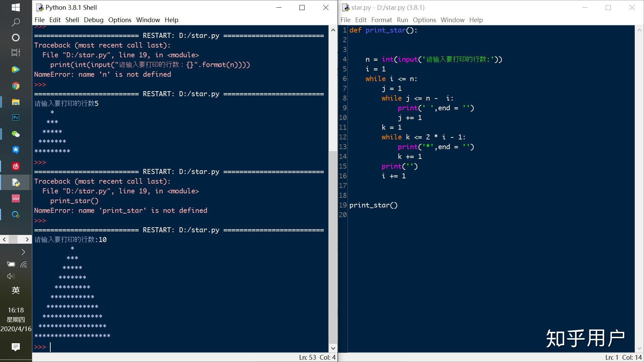Maximize the Python Shell window

(x=302, y=7)
